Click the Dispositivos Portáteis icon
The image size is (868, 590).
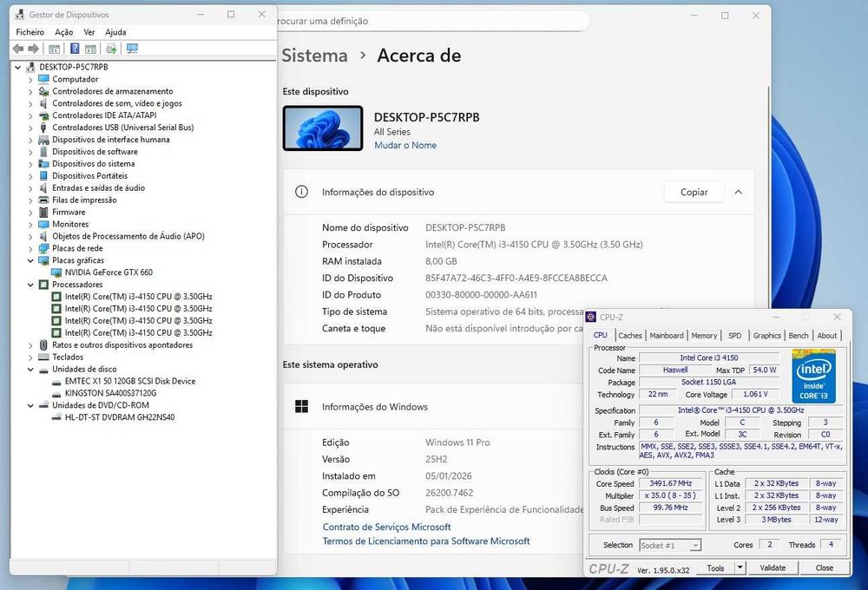click(43, 175)
